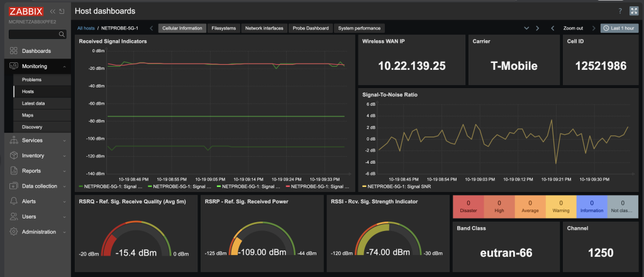
Task: Open the dashboard pages dropdown chevron
Action: tap(527, 28)
